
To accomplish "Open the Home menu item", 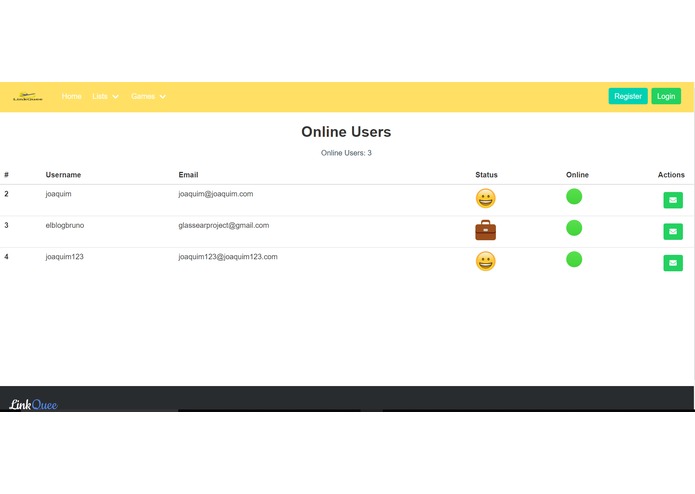I will pyautogui.click(x=71, y=96).
